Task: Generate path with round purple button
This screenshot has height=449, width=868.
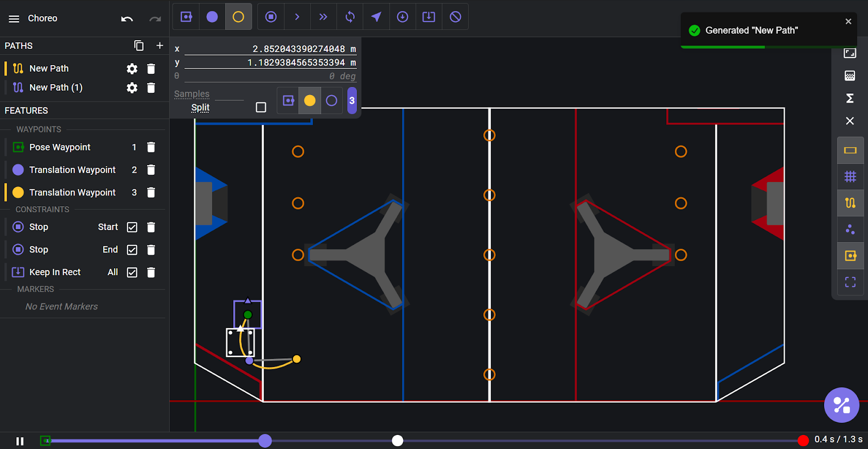Action: point(841,405)
